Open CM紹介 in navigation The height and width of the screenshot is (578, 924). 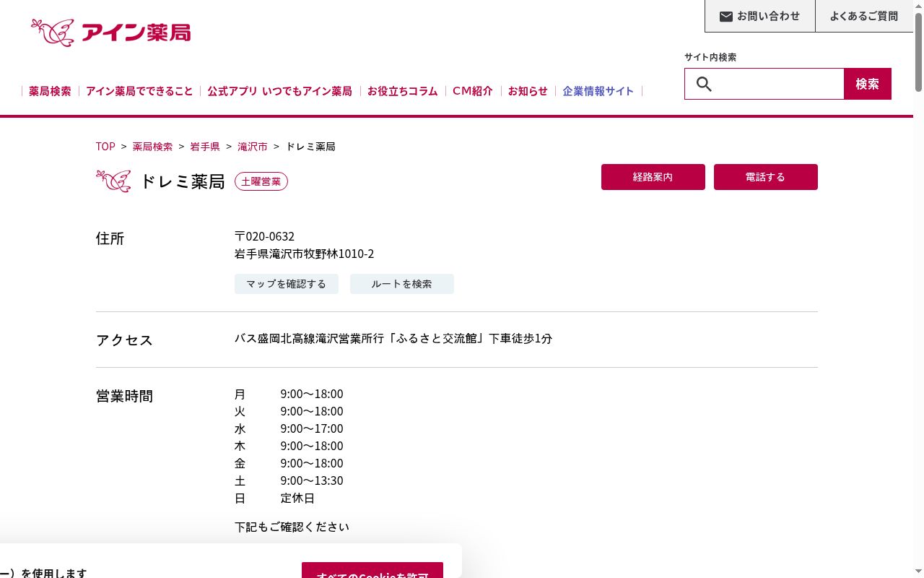[x=473, y=91]
